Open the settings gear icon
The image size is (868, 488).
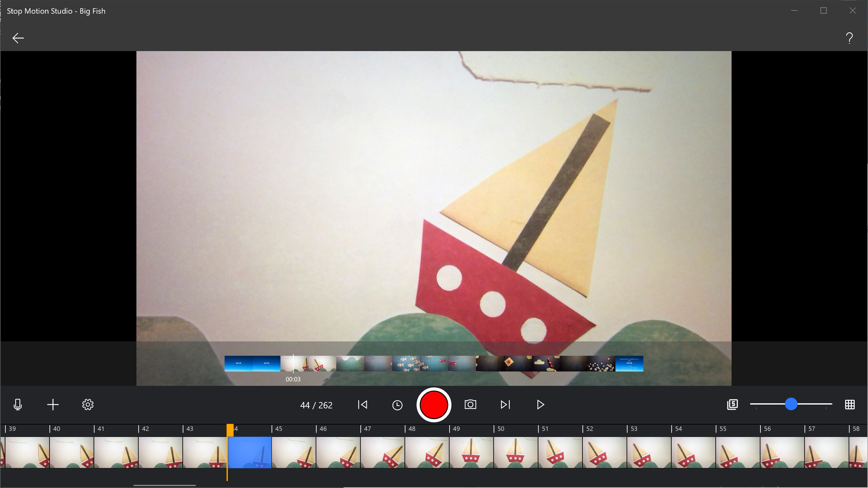87,405
